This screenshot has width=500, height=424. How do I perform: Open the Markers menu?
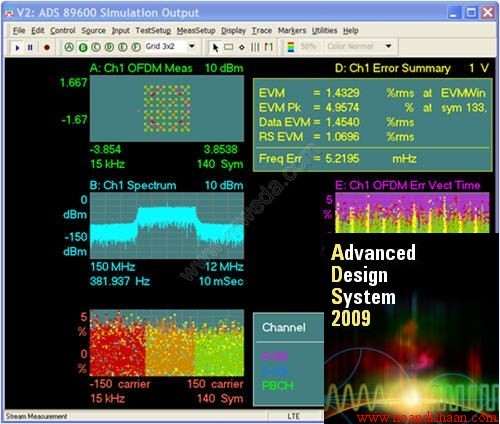292,31
